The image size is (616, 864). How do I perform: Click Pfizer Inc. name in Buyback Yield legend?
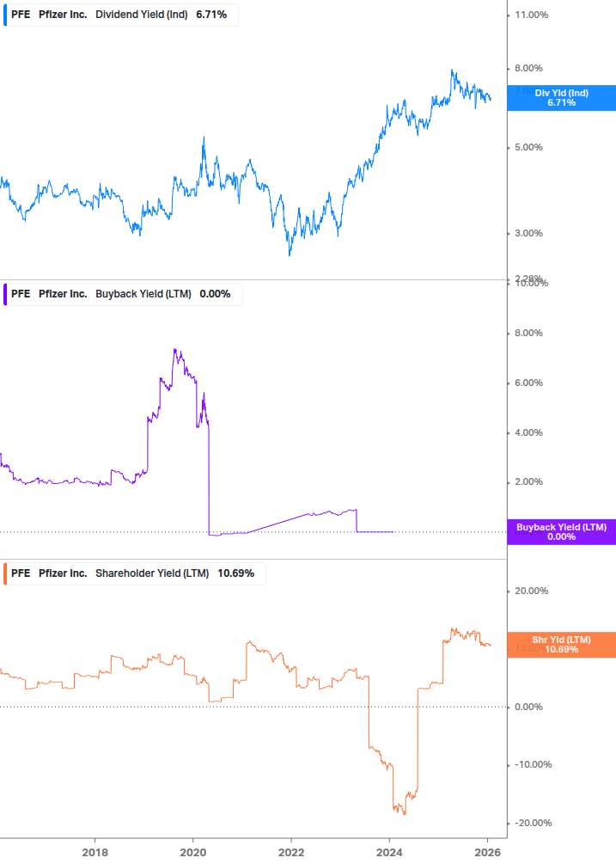(63, 294)
